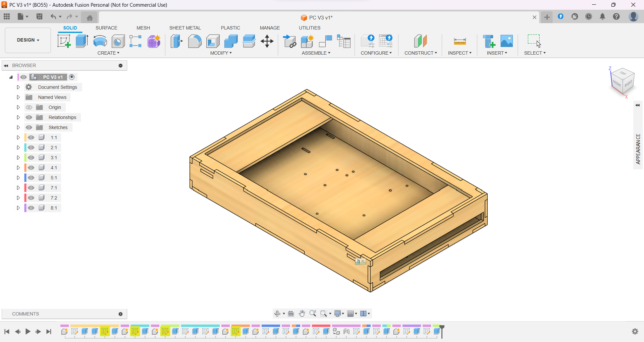644x342 pixels.
Task: Toggle visibility of Sketches folder
Action: click(29, 127)
